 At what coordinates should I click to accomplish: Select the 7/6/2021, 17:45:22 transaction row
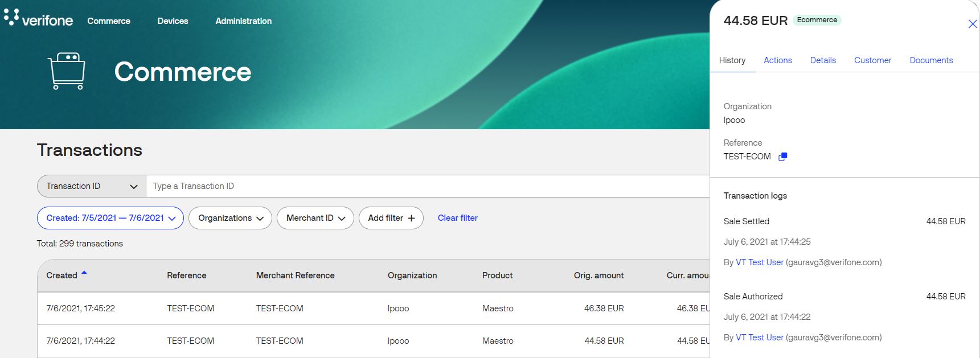[374, 308]
